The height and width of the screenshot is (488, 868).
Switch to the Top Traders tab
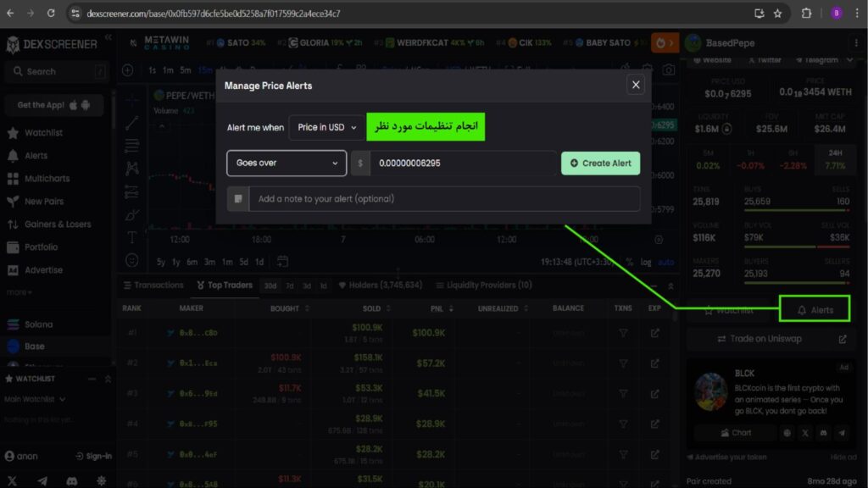[224, 285]
